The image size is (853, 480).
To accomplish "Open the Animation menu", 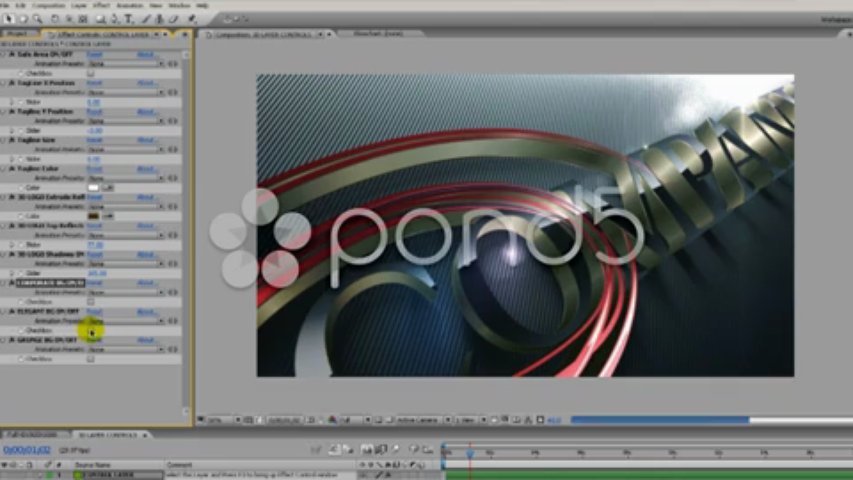I will [x=130, y=5].
